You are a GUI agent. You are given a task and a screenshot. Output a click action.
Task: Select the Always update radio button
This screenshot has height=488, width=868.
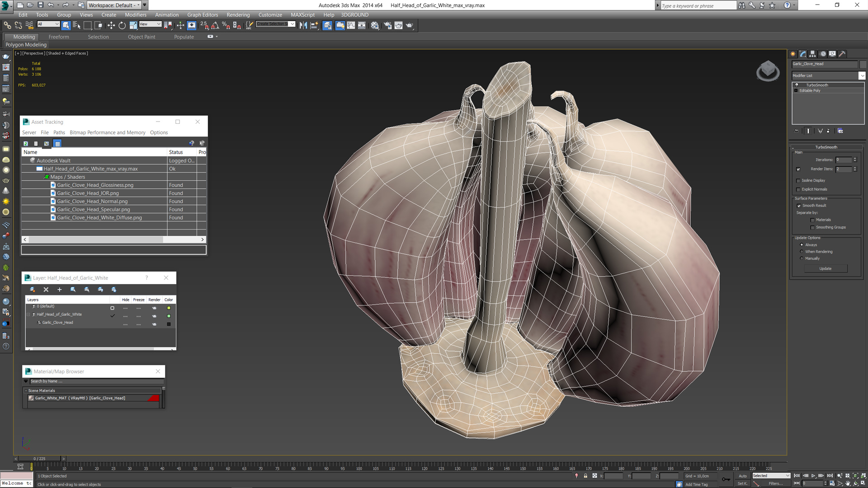click(x=802, y=245)
